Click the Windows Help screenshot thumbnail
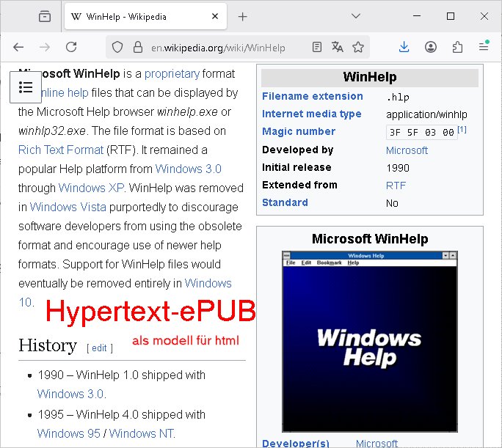 [x=369, y=341]
